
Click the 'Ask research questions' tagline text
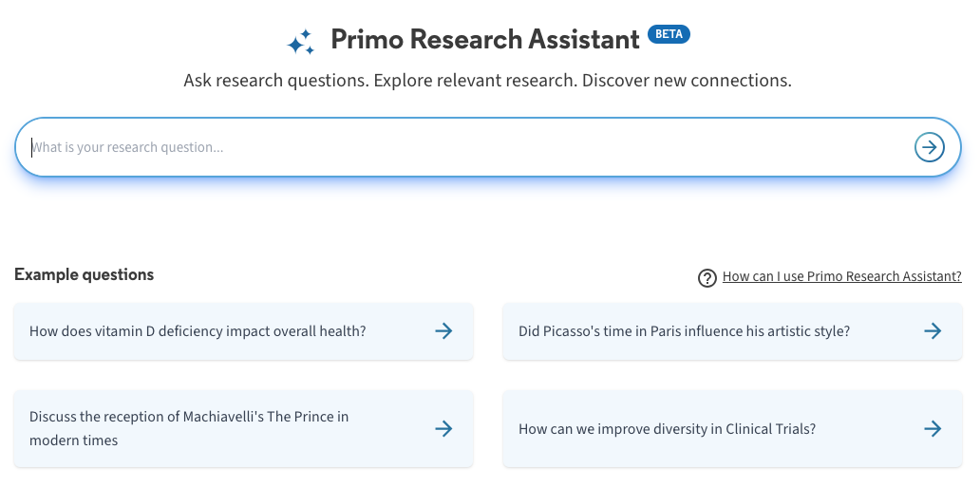pos(275,81)
